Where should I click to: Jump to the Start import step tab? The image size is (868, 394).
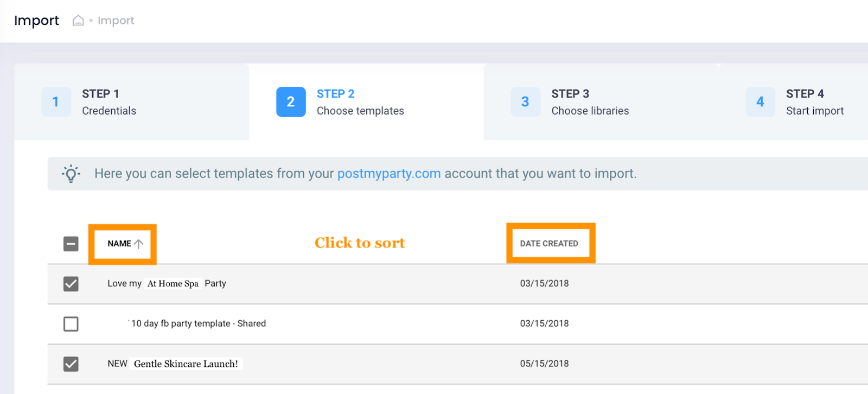pos(814,102)
